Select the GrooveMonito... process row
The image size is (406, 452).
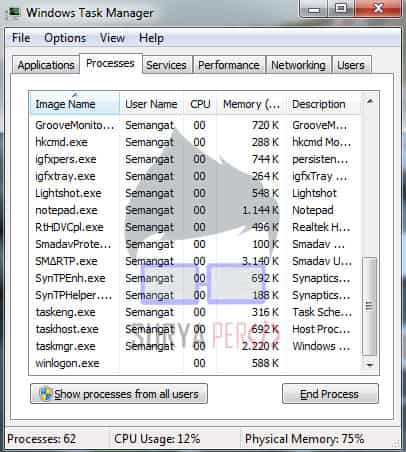point(194,125)
